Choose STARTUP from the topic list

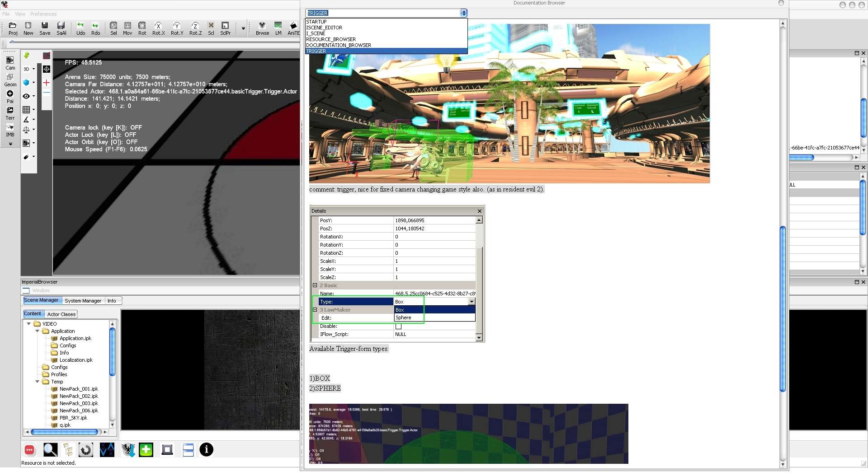386,22
